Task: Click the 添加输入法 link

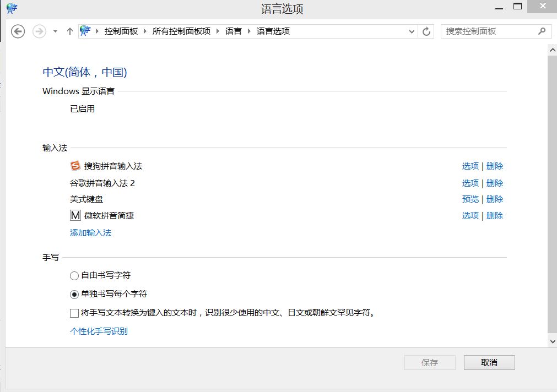Action: point(90,233)
